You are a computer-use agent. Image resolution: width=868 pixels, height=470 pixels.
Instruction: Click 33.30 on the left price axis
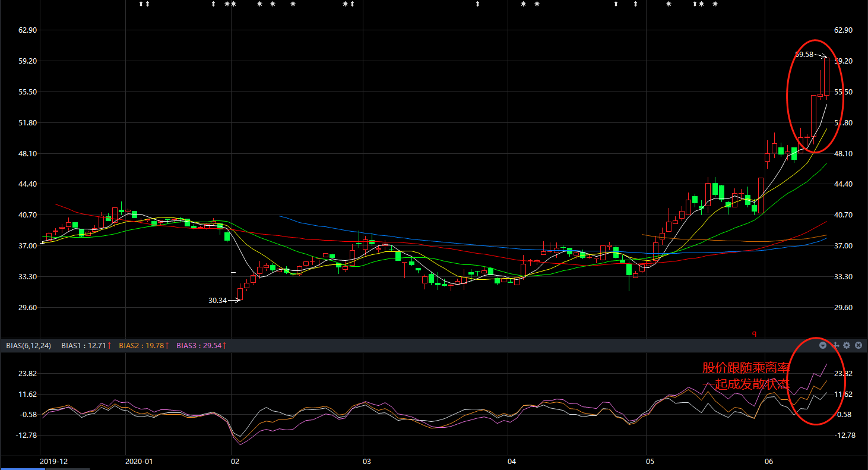click(28, 277)
